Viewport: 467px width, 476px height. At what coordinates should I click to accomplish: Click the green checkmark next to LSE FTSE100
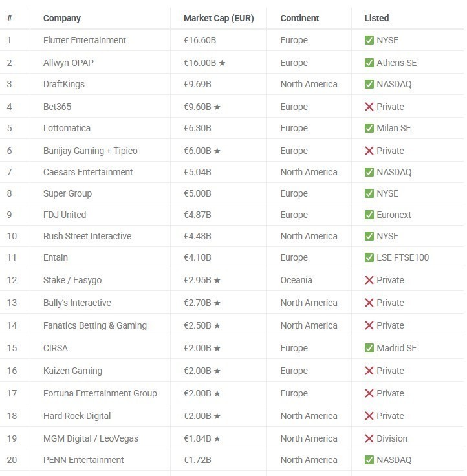tap(369, 257)
